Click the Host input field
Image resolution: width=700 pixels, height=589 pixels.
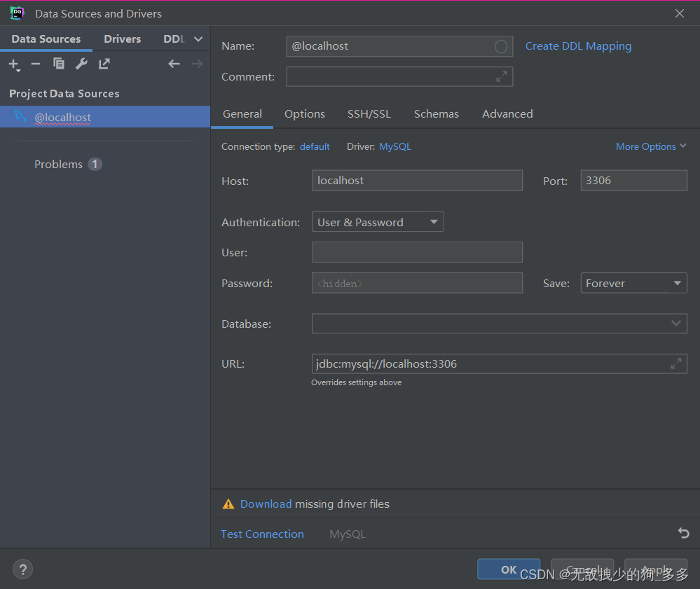coord(417,180)
